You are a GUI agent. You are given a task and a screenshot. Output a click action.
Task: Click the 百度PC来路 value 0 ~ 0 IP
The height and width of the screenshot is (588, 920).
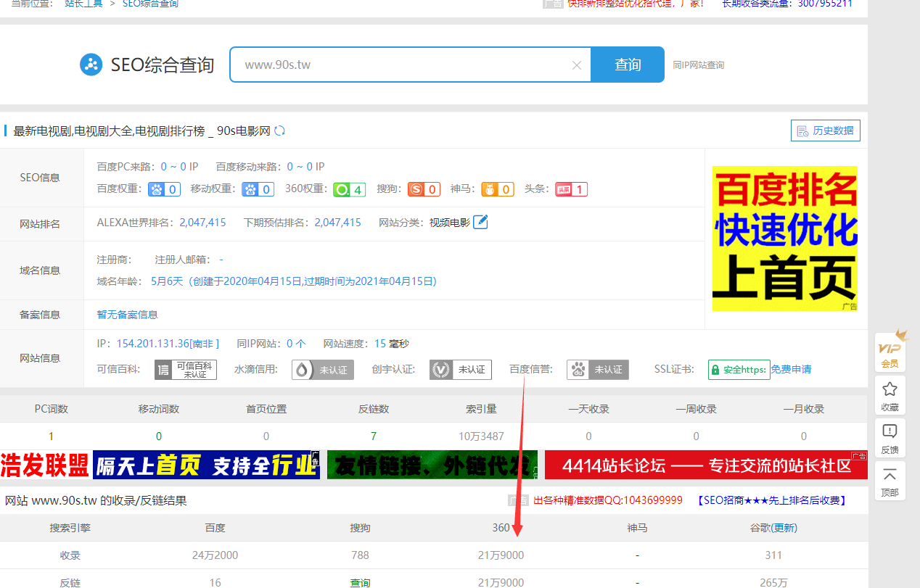[x=180, y=167]
